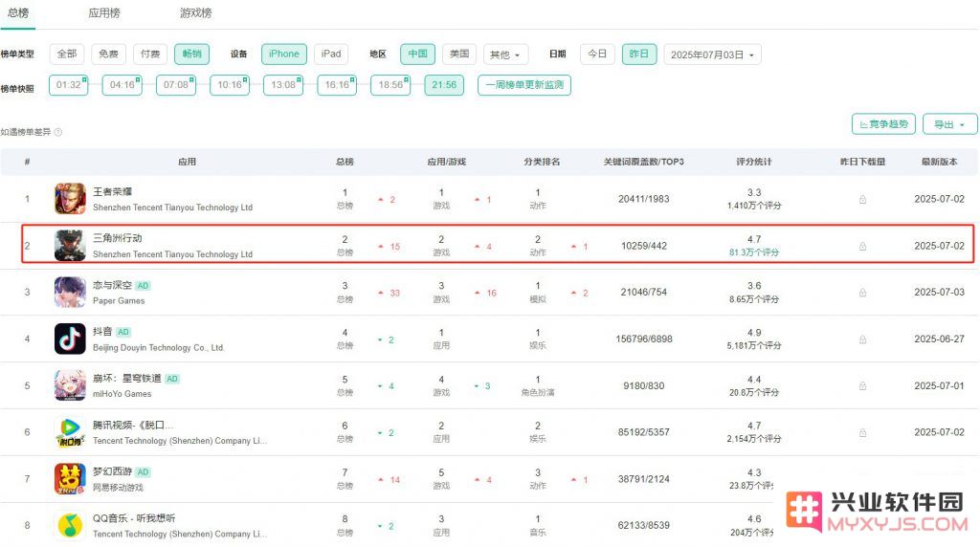This screenshot has height=547, width=980.
Task: Click the 评分统计 column header
Action: tap(754, 162)
